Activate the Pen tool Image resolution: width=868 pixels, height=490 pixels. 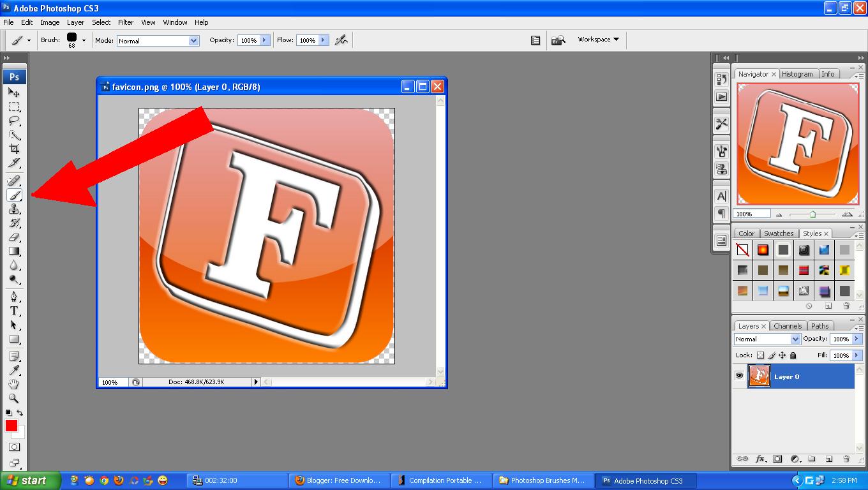pos(14,297)
